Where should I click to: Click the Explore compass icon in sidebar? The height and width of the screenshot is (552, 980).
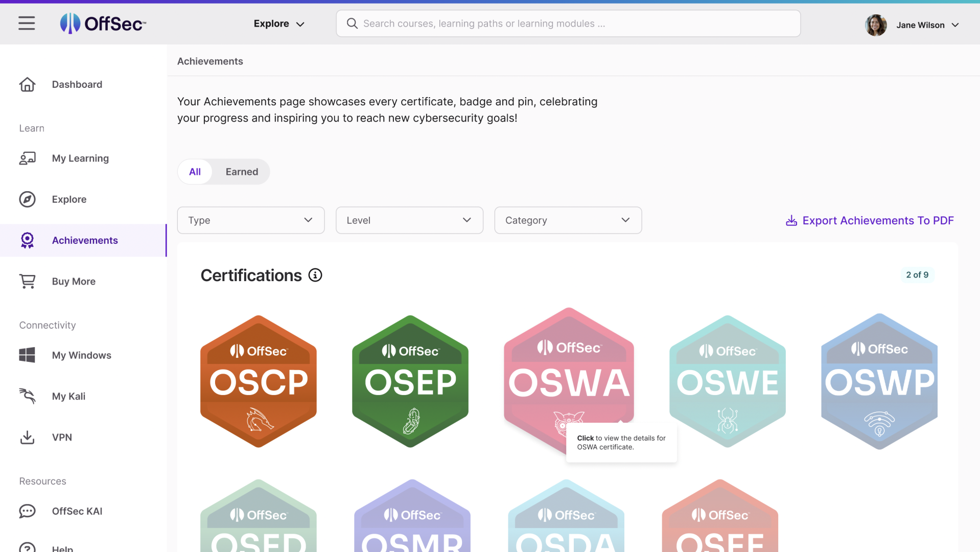pyautogui.click(x=27, y=199)
